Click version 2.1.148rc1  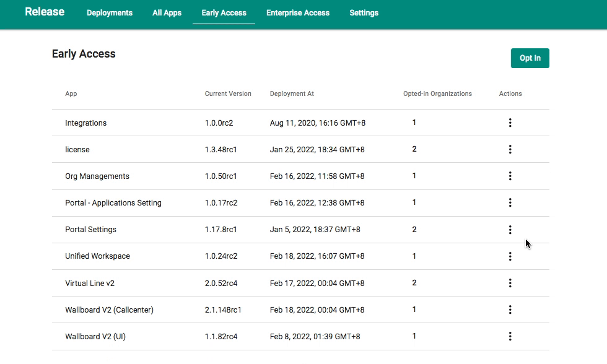[223, 310]
